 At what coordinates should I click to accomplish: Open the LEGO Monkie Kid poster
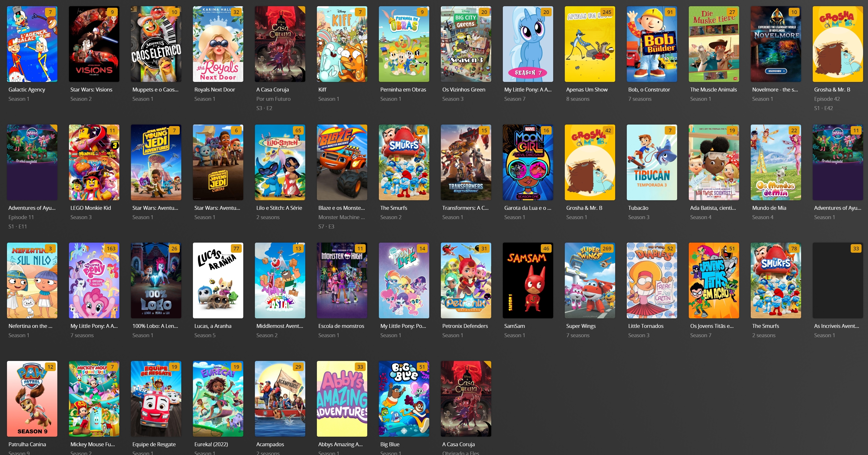click(94, 163)
